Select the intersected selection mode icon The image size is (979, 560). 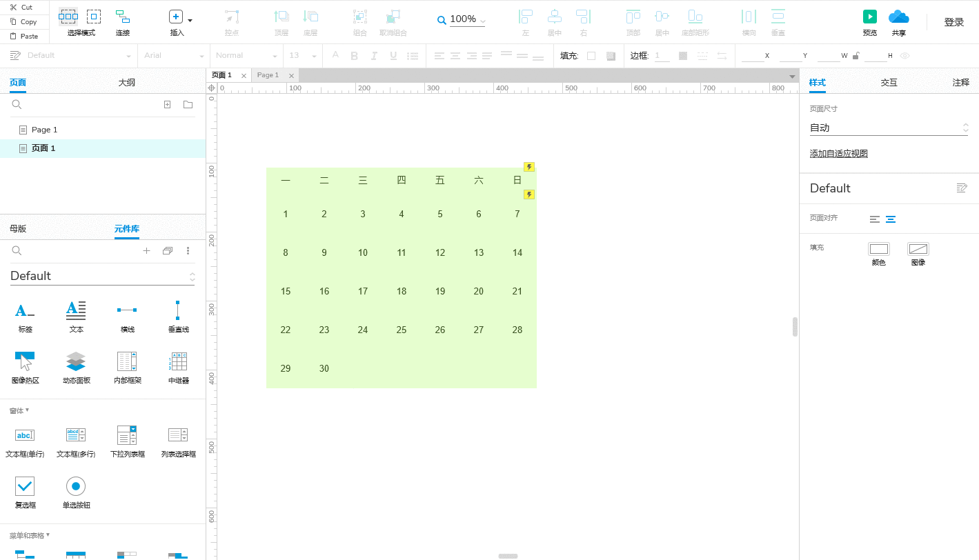tap(68, 17)
